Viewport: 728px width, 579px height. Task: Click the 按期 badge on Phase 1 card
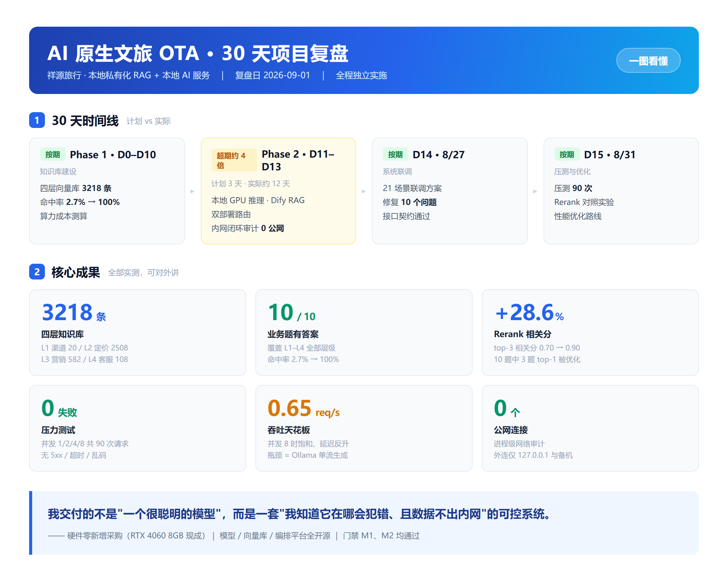click(52, 154)
